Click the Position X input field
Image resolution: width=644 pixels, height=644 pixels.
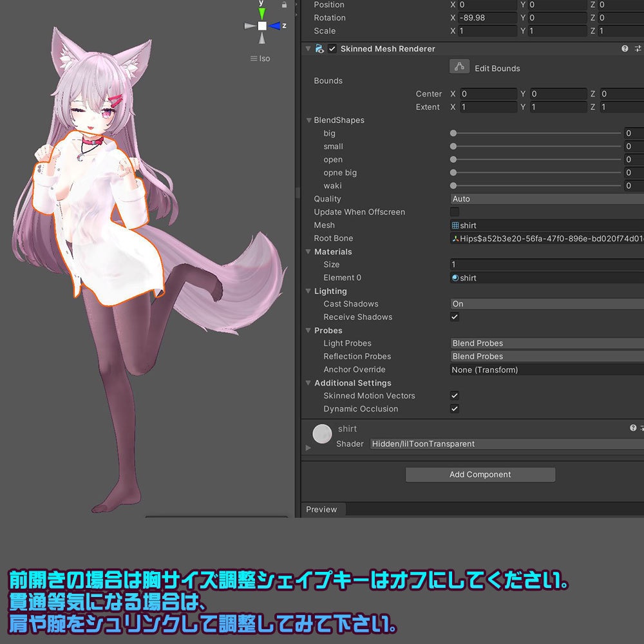tap(488, 5)
